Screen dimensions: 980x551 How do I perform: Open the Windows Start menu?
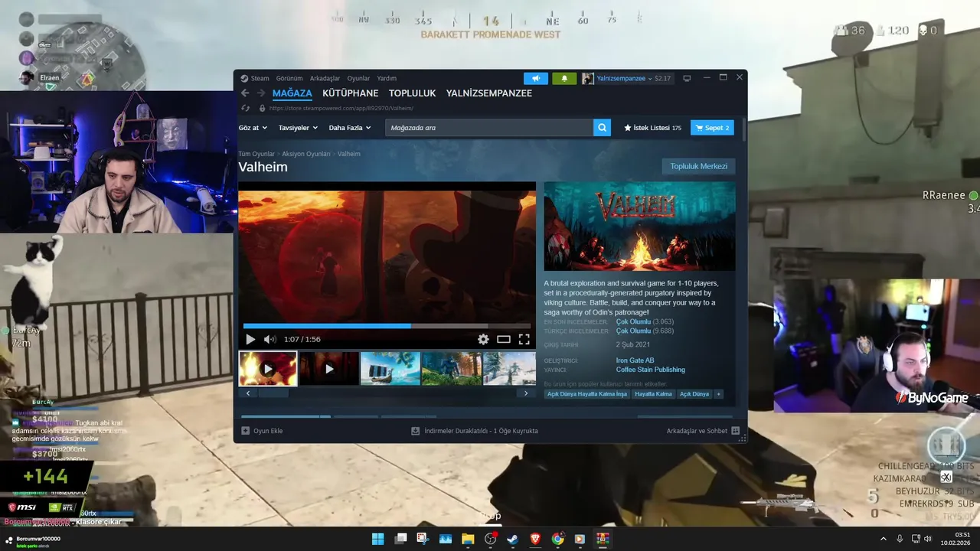tap(378, 539)
